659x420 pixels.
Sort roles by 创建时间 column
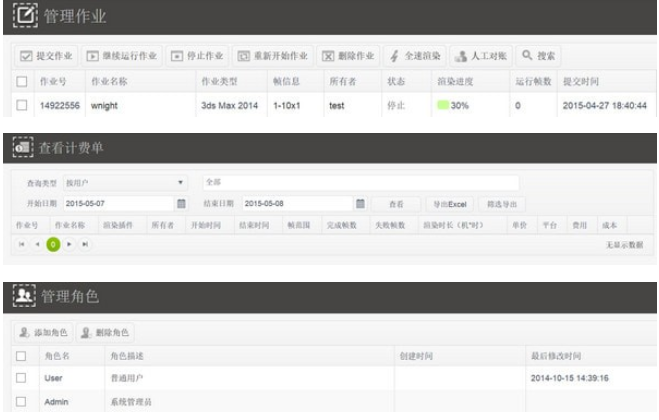click(416, 356)
